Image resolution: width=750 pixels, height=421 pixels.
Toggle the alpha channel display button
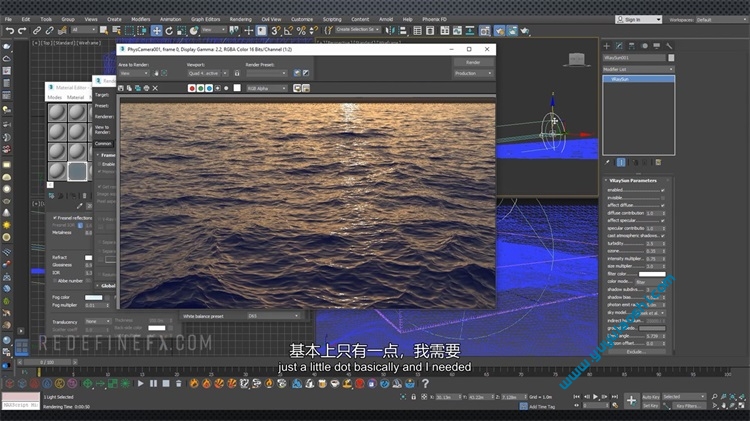(218, 88)
